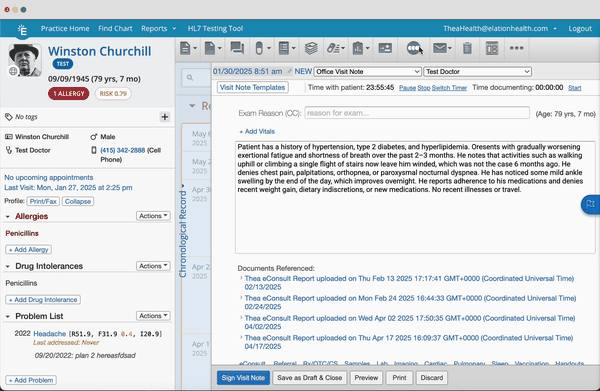Click the Elation logo in the header
The height and width of the screenshot is (391, 600).
22,29
